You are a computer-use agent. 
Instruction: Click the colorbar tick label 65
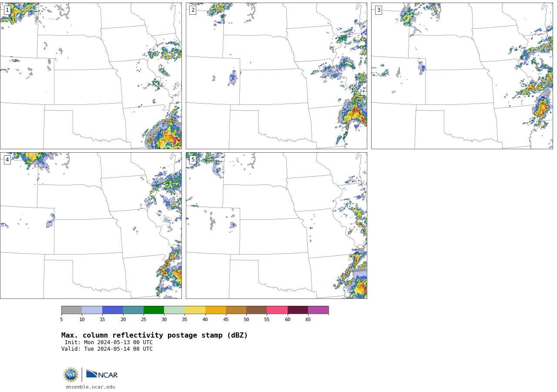(x=308, y=320)
